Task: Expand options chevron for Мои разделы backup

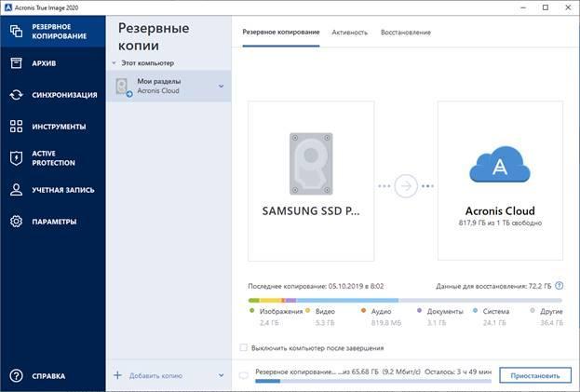Action: click(221, 87)
